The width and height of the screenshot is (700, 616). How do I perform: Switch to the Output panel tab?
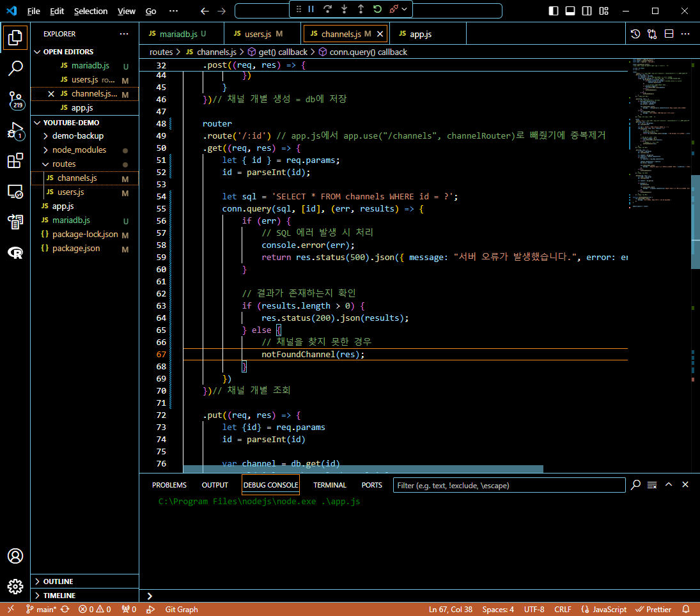215,485
